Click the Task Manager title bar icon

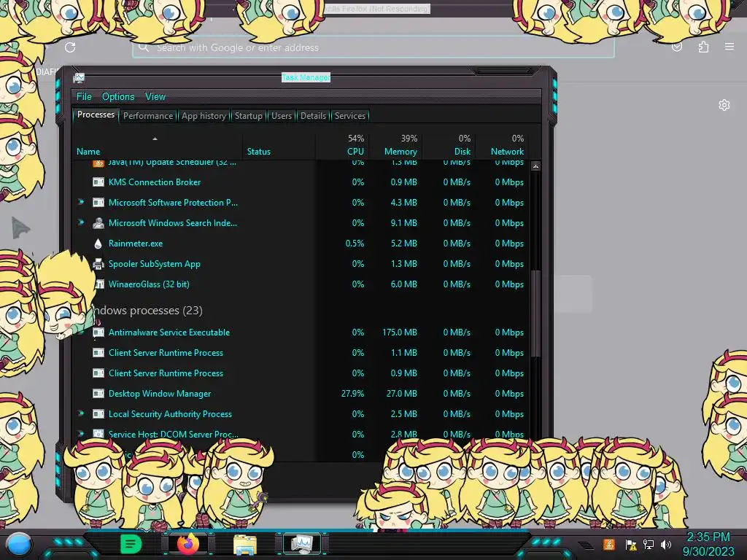click(79, 78)
